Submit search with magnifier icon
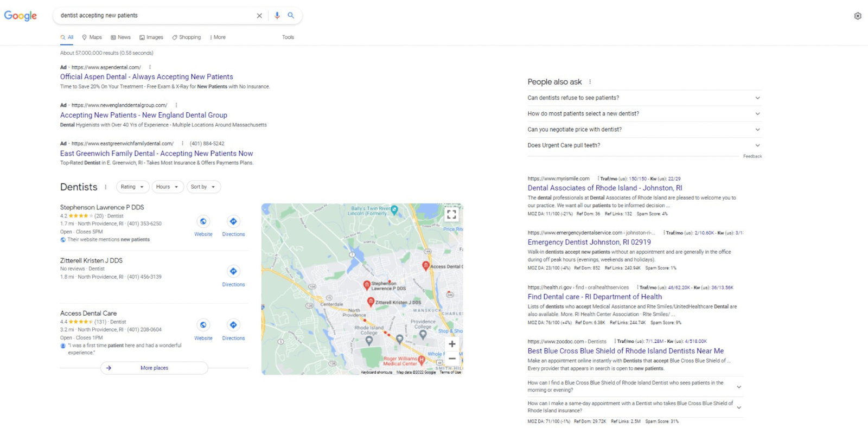 pos(291,15)
